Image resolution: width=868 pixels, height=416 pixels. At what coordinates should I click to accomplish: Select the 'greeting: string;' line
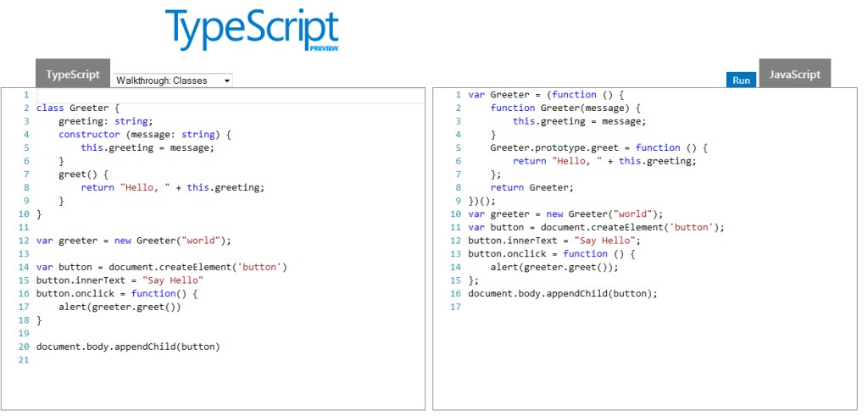click(105, 121)
